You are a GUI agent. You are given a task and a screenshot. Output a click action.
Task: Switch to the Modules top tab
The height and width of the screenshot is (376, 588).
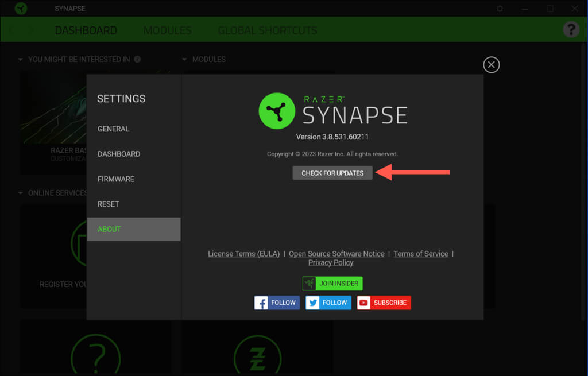tap(167, 30)
